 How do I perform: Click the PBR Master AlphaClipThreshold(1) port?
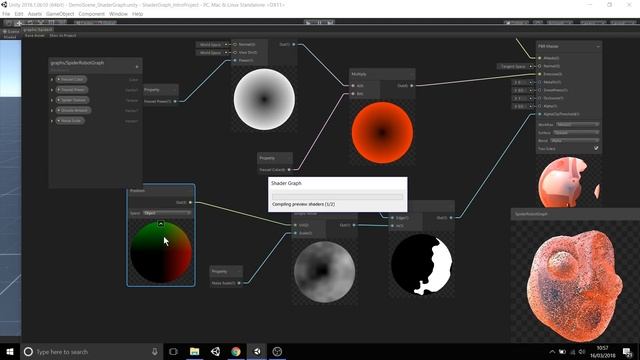tap(540, 114)
